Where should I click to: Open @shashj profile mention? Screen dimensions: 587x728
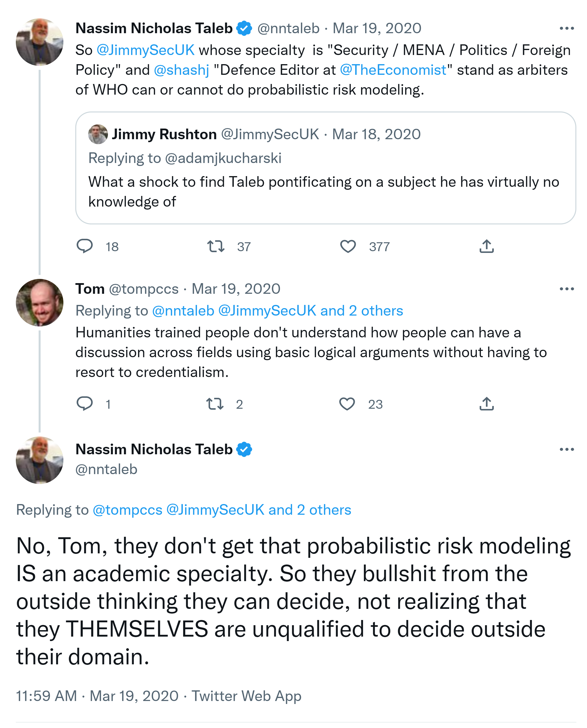(x=181, y=70)
